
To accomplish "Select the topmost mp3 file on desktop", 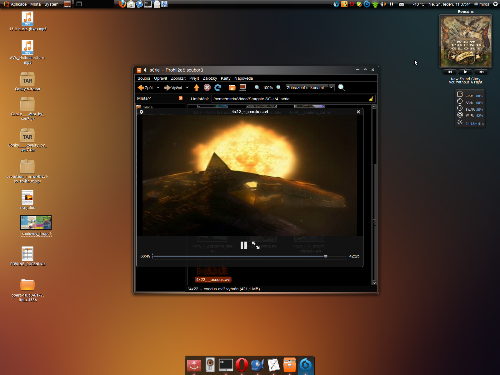I will tap(28, 19).
